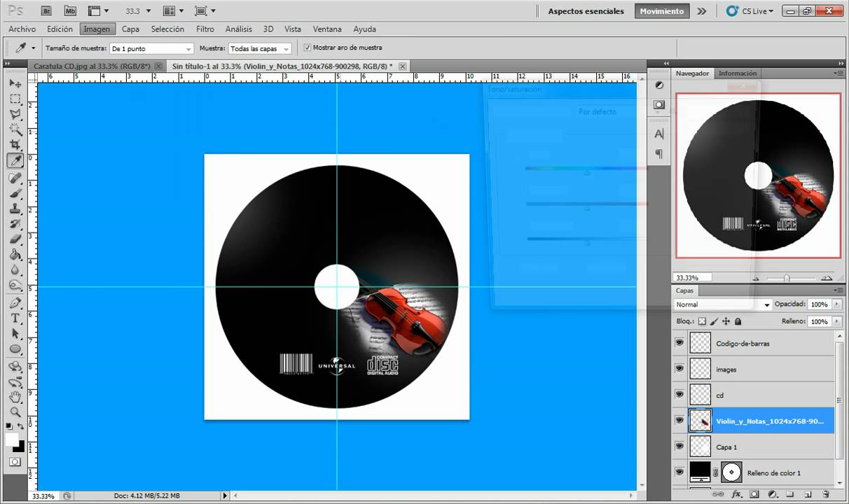Open the Archivo menu

(22, 29)
